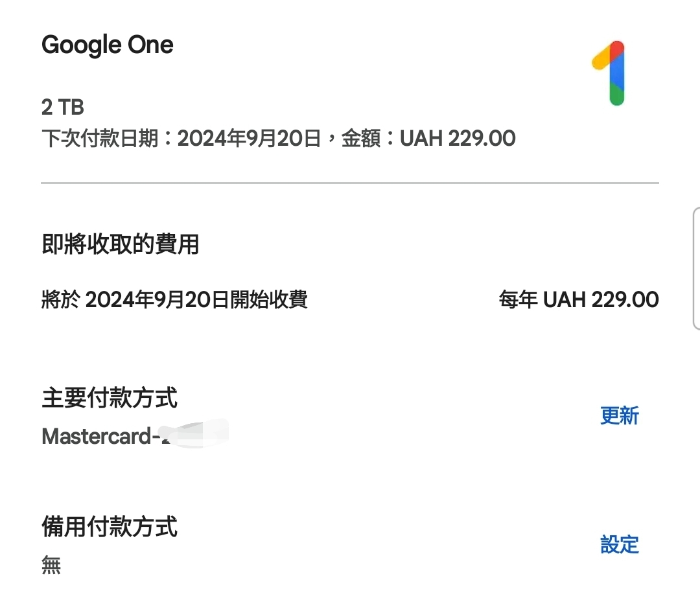
Task: Click the 每年 UAH 229.00 yearly price
Action: pyautogui.click(x=578, y=299)
